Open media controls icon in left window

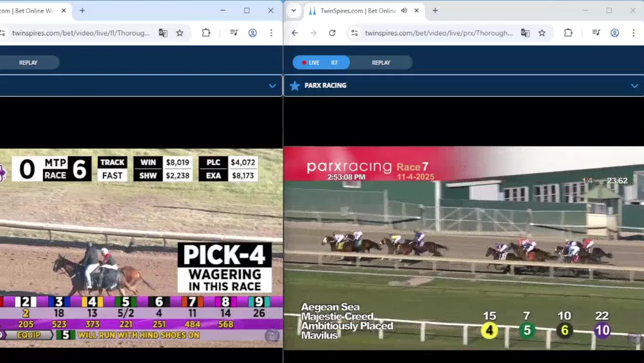(234, 33)
